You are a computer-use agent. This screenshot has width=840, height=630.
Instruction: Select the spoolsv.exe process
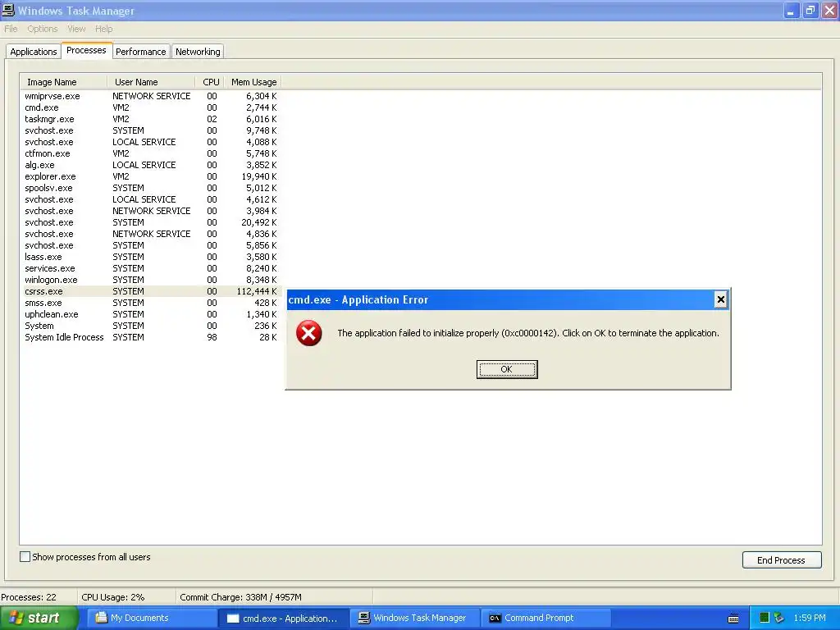click(151, 188)
